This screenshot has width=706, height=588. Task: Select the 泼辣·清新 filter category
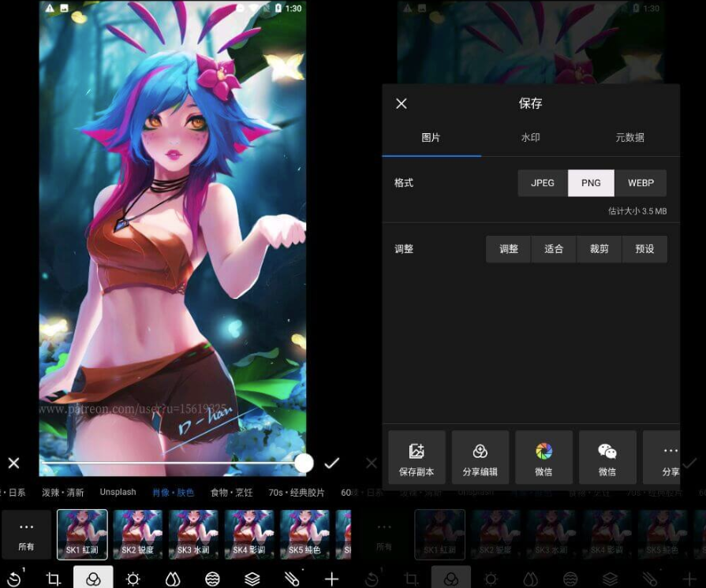pos(63,492)
